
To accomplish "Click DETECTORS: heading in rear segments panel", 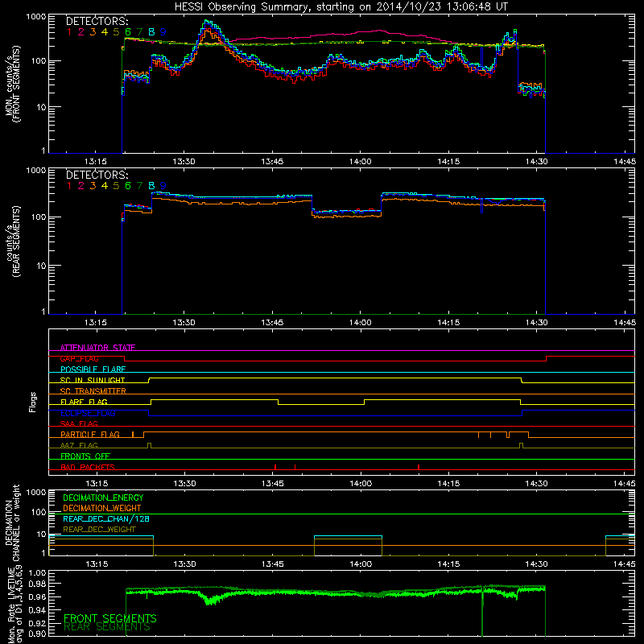I will click(97, 175).
